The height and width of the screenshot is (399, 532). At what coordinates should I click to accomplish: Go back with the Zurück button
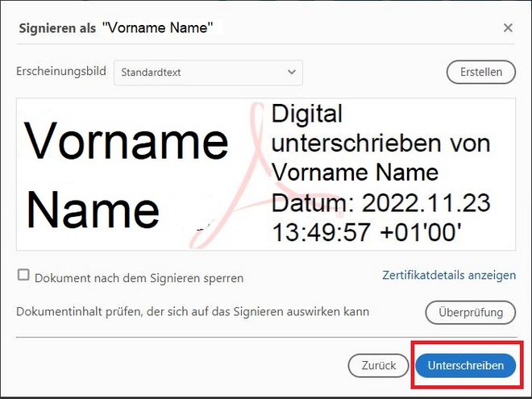tap(378, 365)
